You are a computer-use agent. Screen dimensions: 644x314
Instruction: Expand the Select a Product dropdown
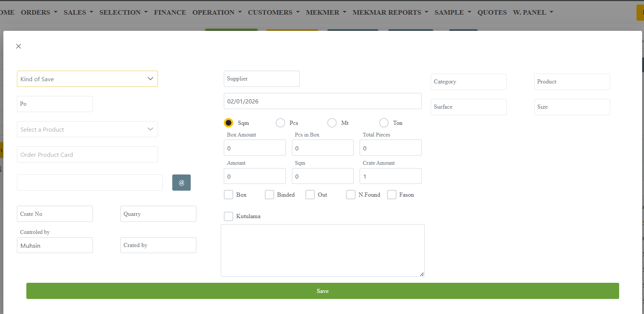(x=87, y=129)
